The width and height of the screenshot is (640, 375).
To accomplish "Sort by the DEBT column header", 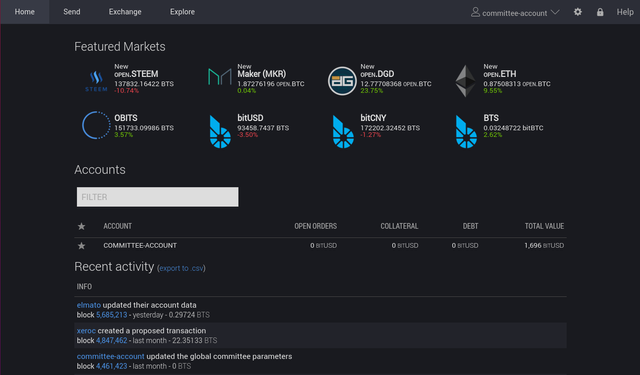I will tap(470, 226).
